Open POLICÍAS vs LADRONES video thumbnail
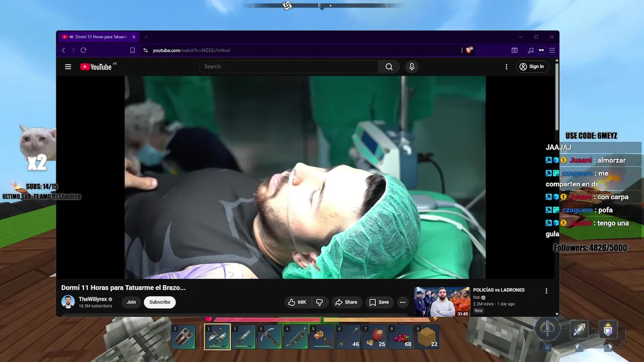The width and height of the screenshot is (644, 362). point(442,302)
